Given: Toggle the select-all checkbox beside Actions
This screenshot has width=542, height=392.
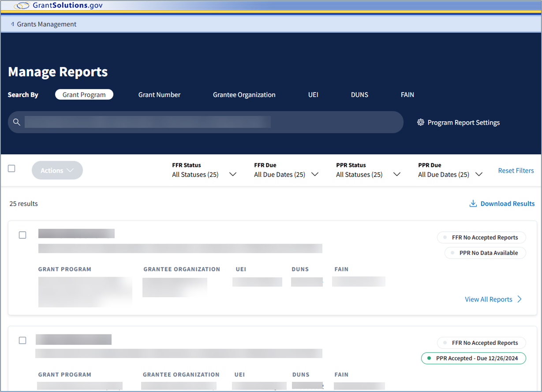Looking at the screenshot, I should click(x=11, y=169).
